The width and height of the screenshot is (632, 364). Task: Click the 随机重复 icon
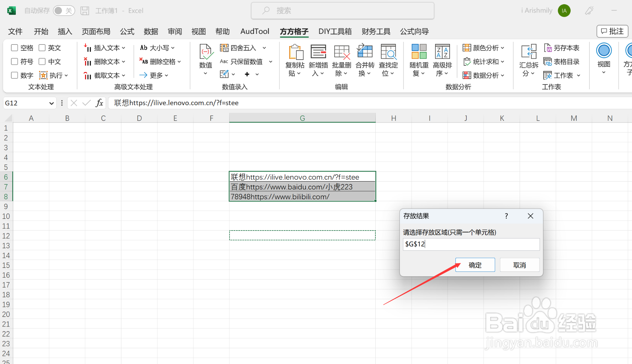[x=419, y=52]
